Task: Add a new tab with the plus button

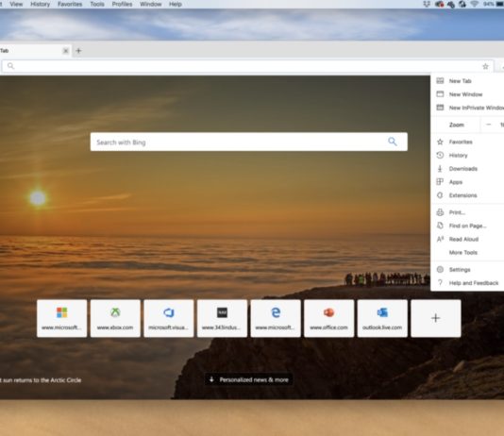Action: tap(78, 51)
